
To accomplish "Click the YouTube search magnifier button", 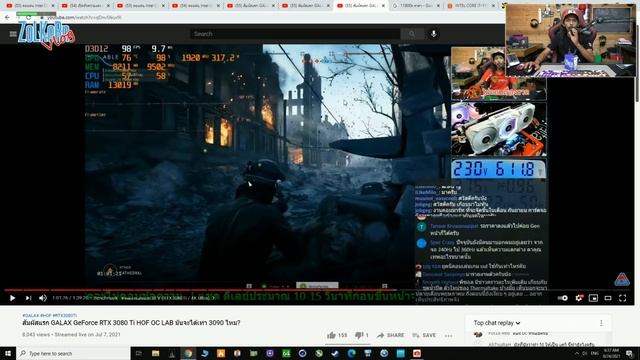I will pos(411,34).
